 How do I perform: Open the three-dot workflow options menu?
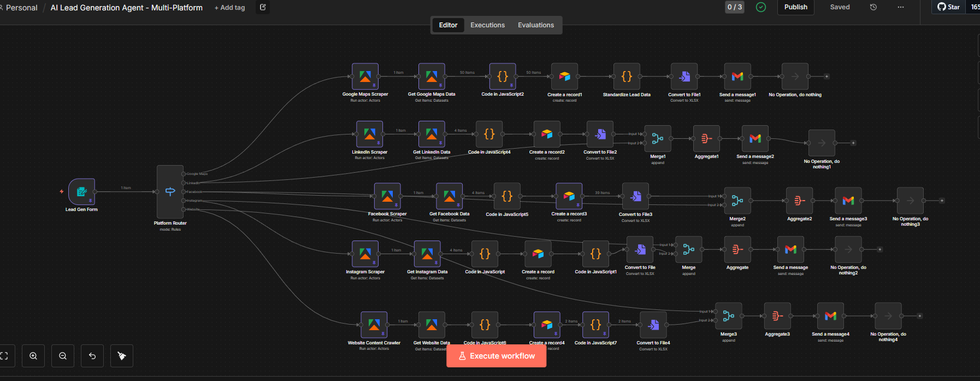click(901, 7)
